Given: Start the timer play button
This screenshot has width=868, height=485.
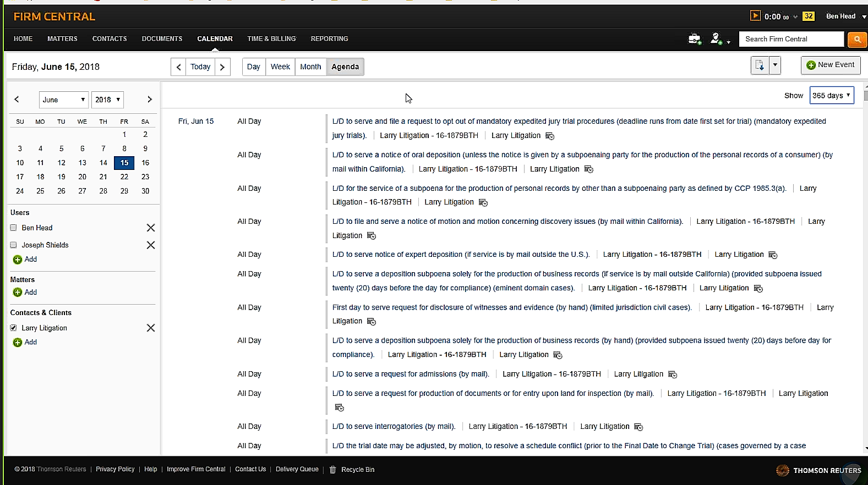Looking at the screenshot, I should point(755,16).
